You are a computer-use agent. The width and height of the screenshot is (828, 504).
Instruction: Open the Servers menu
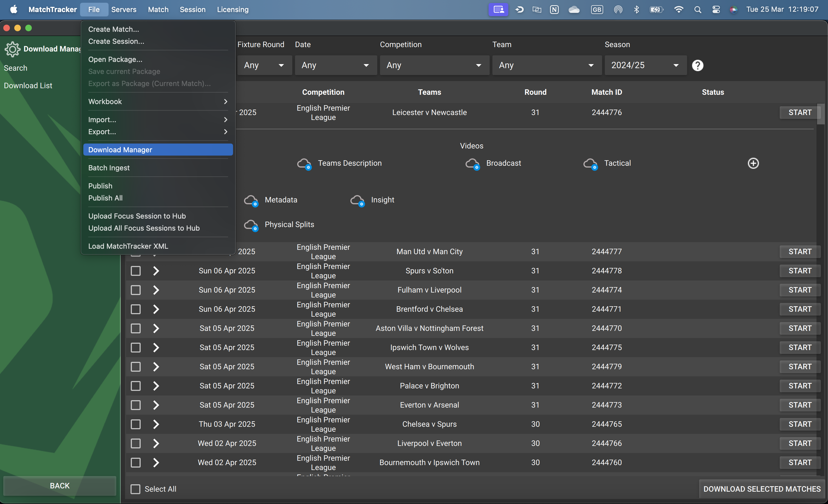pos(124,9)
